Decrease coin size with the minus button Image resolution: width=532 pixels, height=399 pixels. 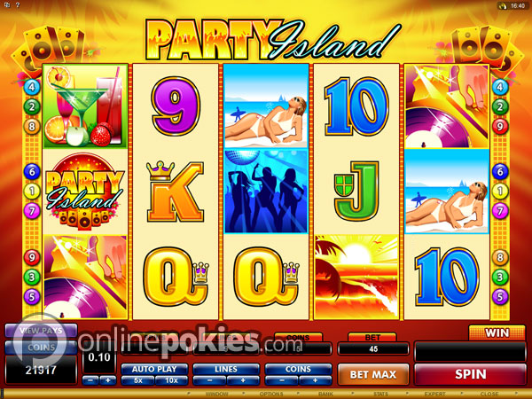coord(90,380)
